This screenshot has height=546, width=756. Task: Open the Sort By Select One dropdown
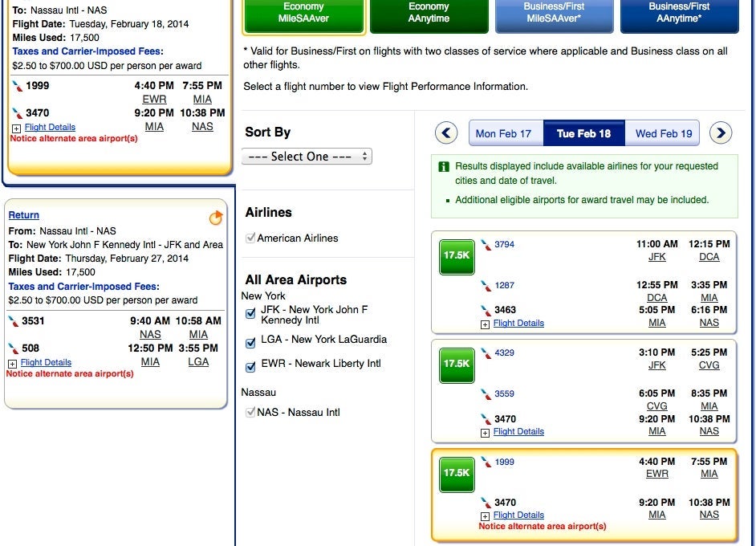[307, 157]
